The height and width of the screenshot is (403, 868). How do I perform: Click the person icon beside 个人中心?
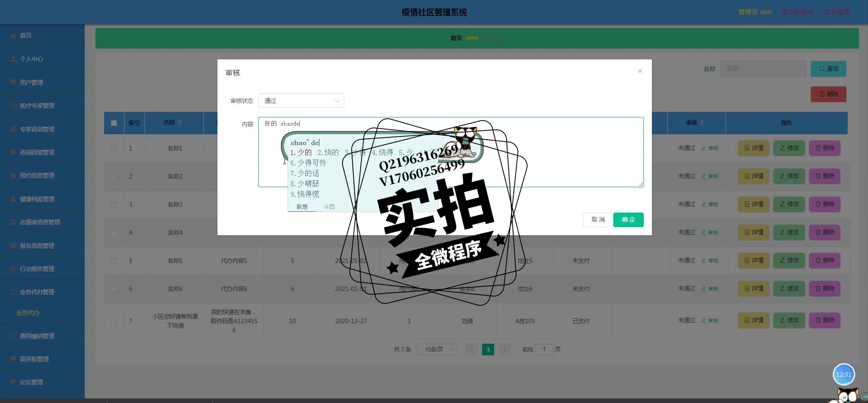[x=13, y=59]
